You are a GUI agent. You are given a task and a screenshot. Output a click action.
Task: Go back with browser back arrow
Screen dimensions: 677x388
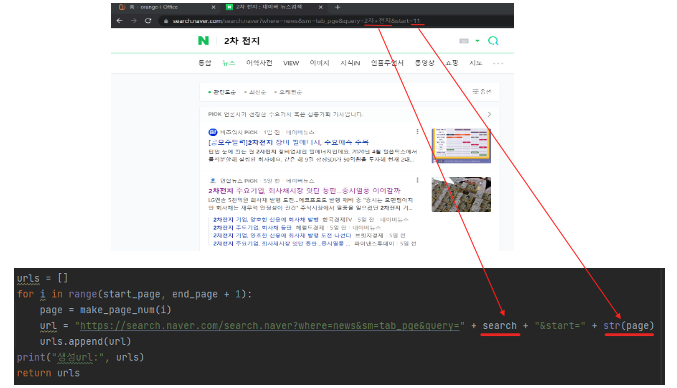(120, 21)
